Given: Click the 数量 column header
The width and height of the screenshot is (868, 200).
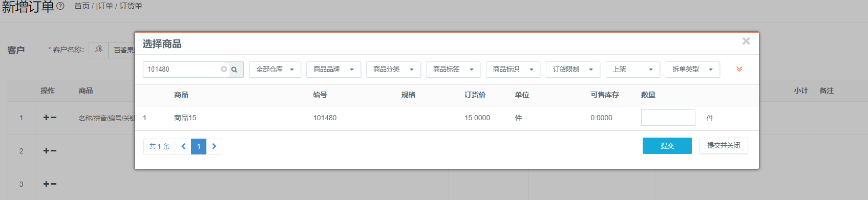Looking at the screenshot, I should coord(648,95).
